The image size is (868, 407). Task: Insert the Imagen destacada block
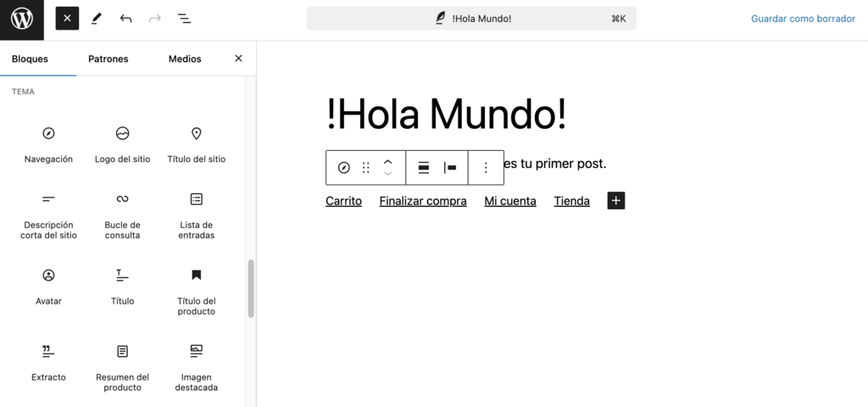[196, 367]
